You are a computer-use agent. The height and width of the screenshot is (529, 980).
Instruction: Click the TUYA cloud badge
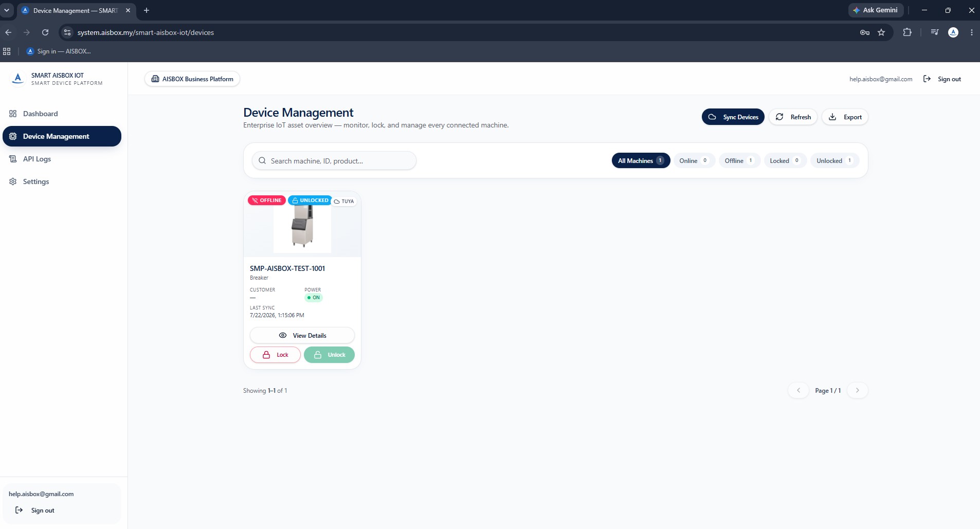click(x=344, y=201)
